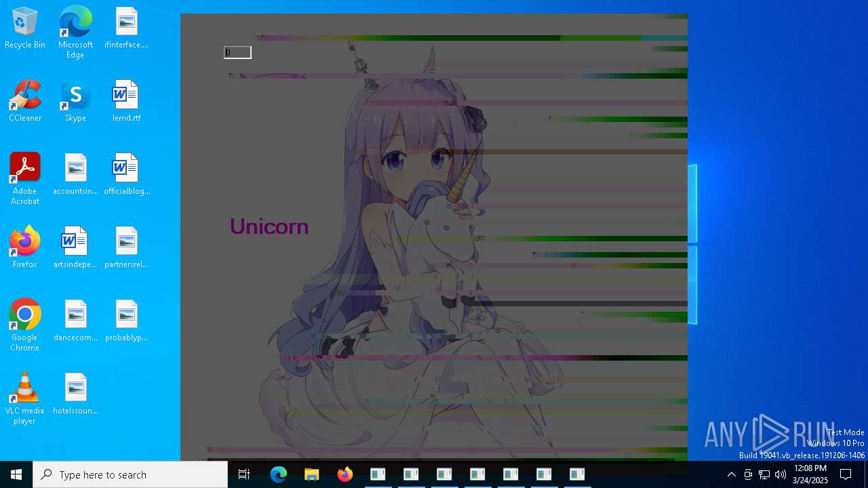The width and height of the screenshot is (868, 488).
Task: Open the clock showing 12:08 PM
Action: tap(810, 474)
